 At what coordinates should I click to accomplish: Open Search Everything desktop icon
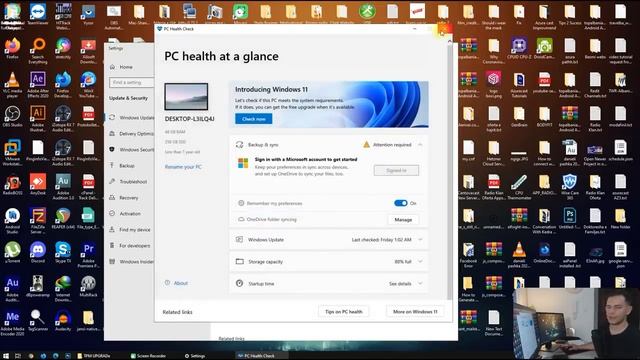coord(38,50)
